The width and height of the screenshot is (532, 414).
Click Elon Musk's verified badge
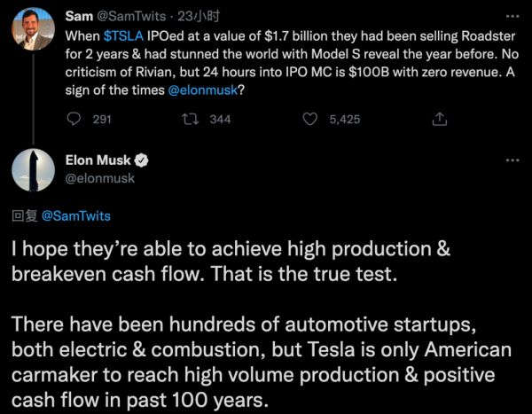[x=140, y=161]
